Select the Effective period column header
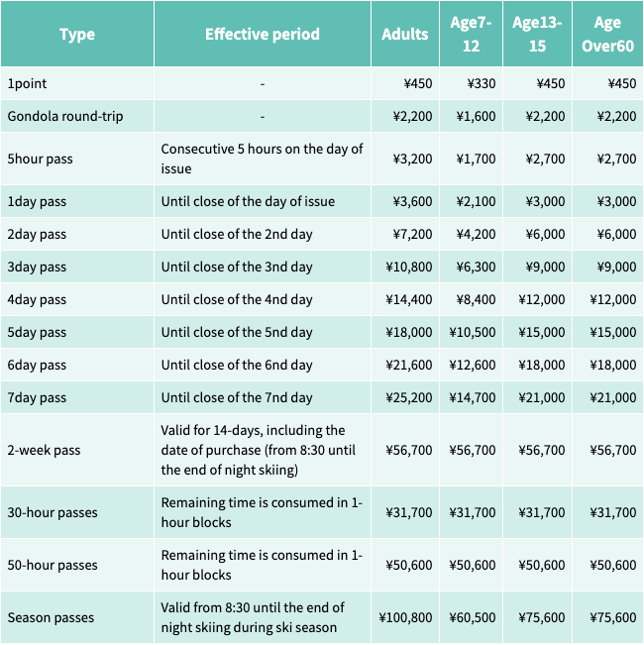 (x=263, y=34)
